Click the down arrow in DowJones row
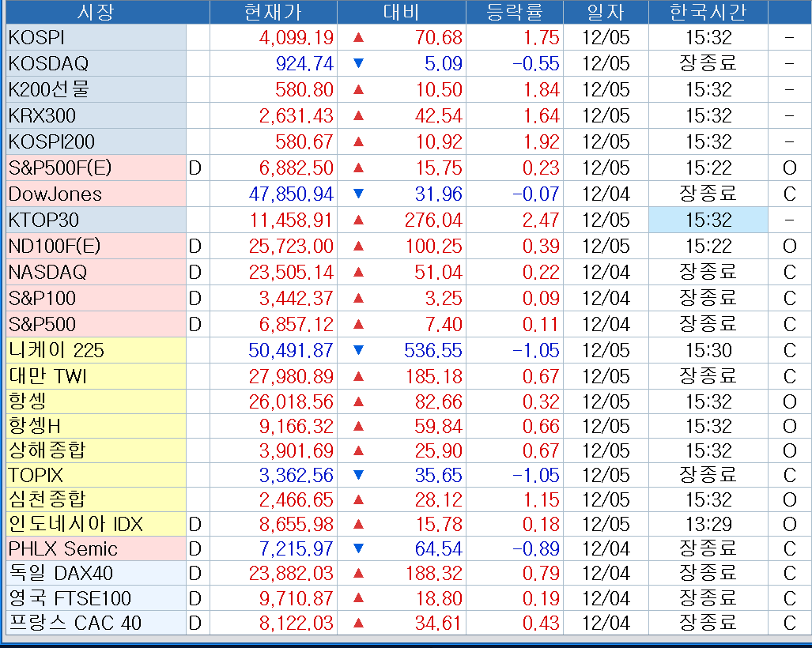 click(359, 194)
